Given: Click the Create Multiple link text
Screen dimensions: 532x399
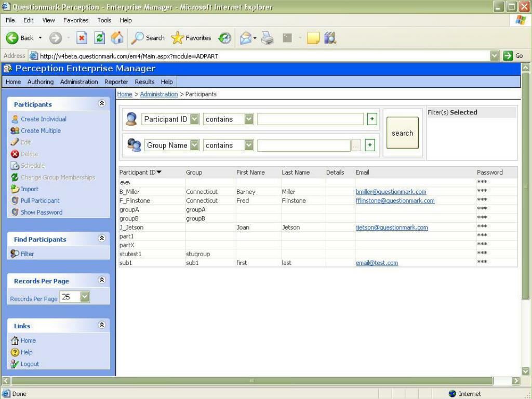Looking at the screenshot, I should pyautogui.click(x=41, y=130).
